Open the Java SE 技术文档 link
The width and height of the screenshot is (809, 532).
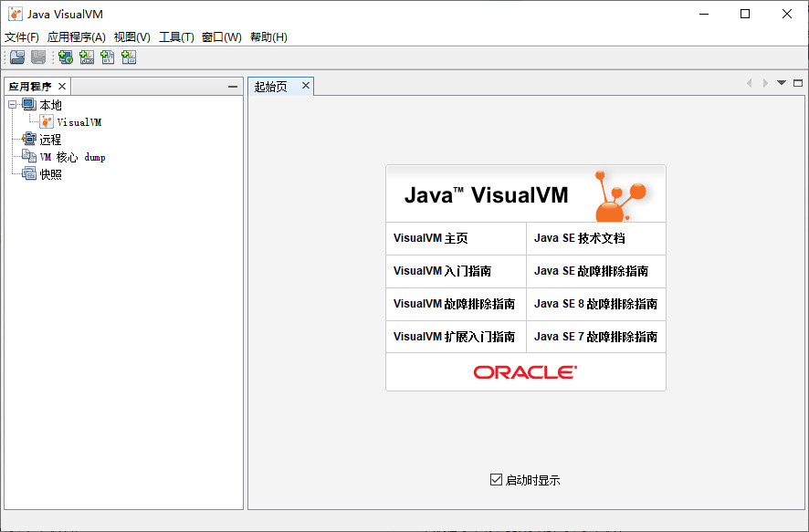coord(580,238)
